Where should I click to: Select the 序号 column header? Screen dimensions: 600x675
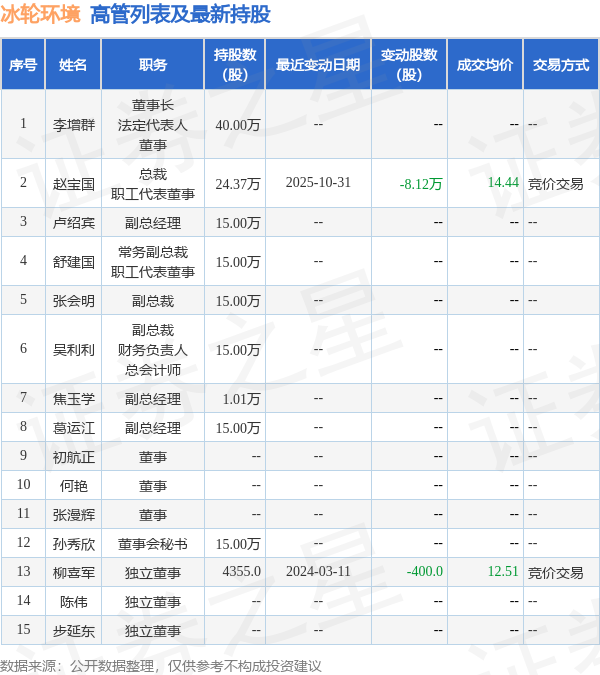(x=23, y=65)
